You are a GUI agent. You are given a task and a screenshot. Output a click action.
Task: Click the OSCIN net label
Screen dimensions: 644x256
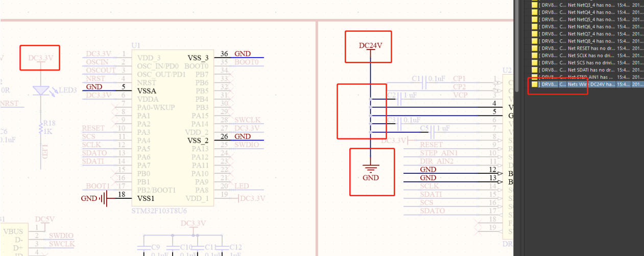click(97, 62)
